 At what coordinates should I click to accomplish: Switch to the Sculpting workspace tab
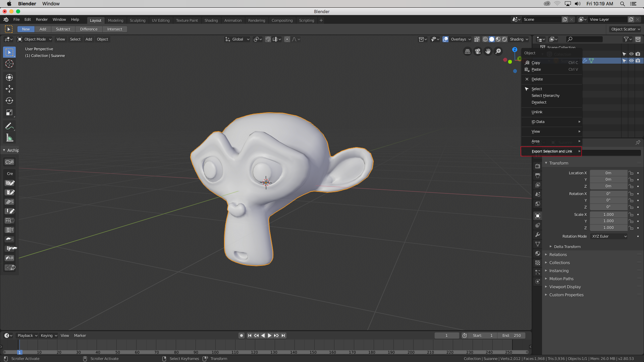click(x=138, y=20)
